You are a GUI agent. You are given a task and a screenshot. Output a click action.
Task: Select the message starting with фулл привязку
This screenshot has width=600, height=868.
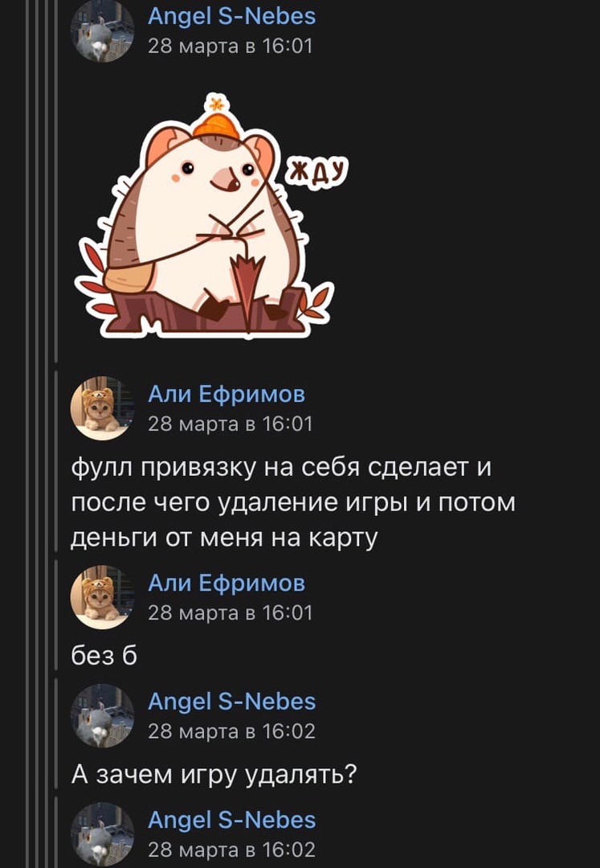coord(293,502)
